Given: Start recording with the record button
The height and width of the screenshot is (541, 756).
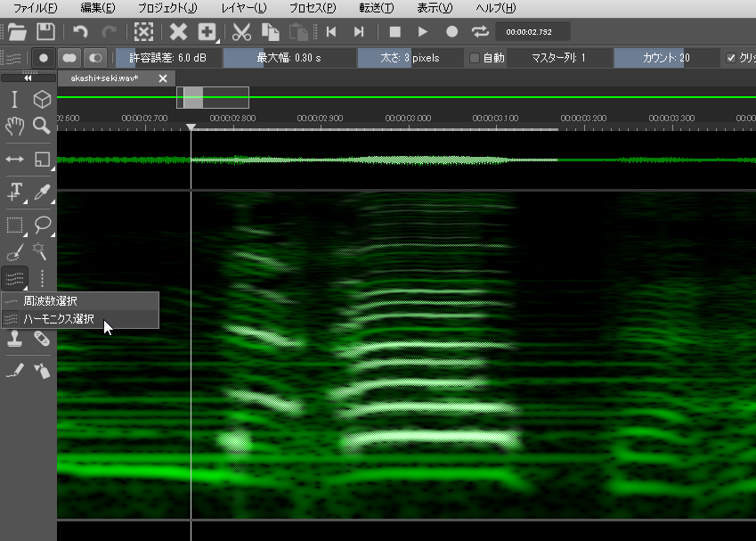Looking at the screenshot, I should click(451, 32).
